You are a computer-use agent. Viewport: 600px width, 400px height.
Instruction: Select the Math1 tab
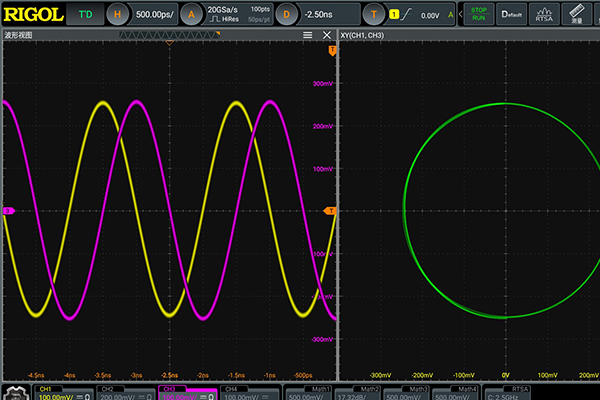tap(310, 391)
